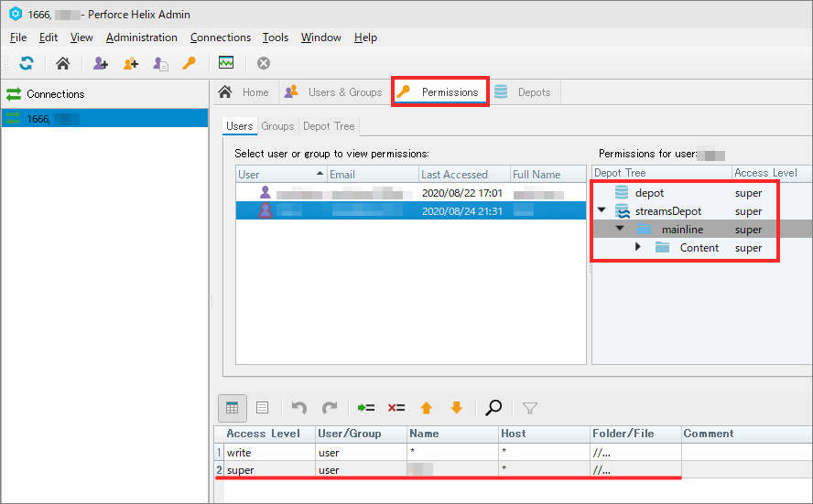
Task: Click the super access level cell in row 2
Action: click(x=269, y=470)
